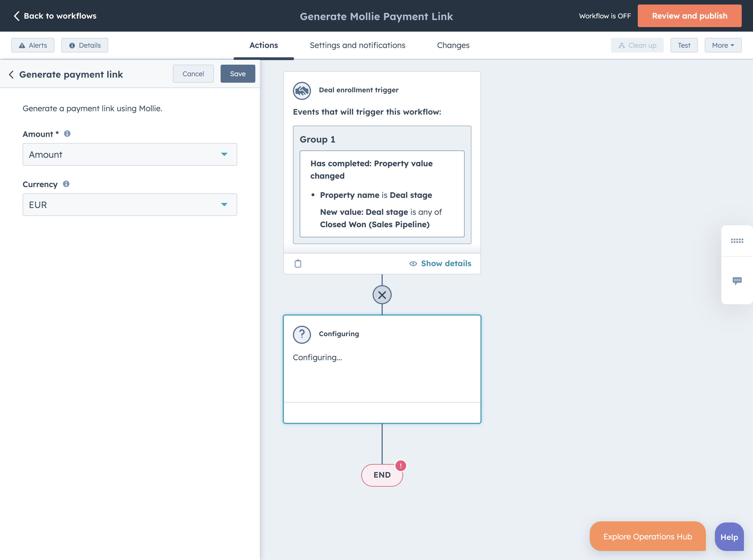The width and height of the screenshot is (753, 560).
Task: Click the red alert badge on END
Action: 401,466
